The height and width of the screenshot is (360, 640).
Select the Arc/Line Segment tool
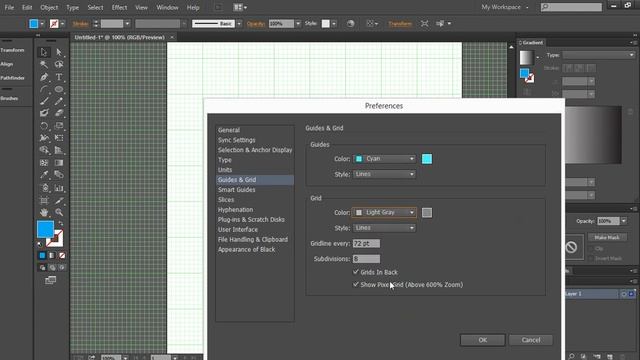[x=44, y=89]
